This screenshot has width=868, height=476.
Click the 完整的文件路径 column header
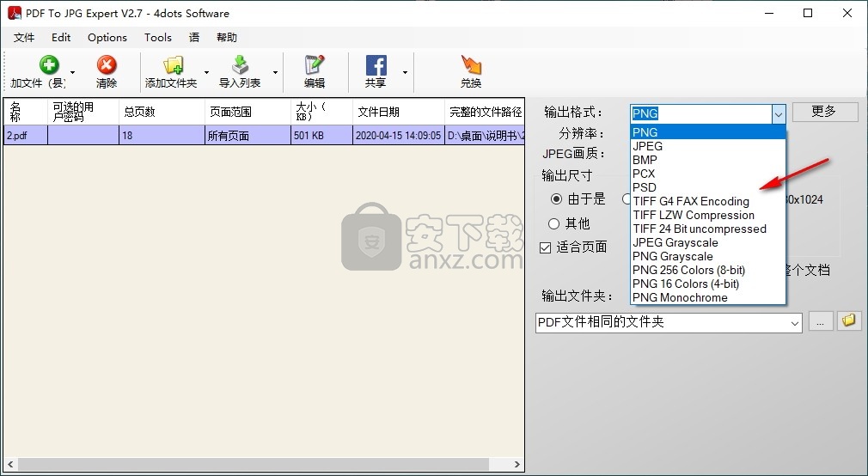click(x=485, y=112)
